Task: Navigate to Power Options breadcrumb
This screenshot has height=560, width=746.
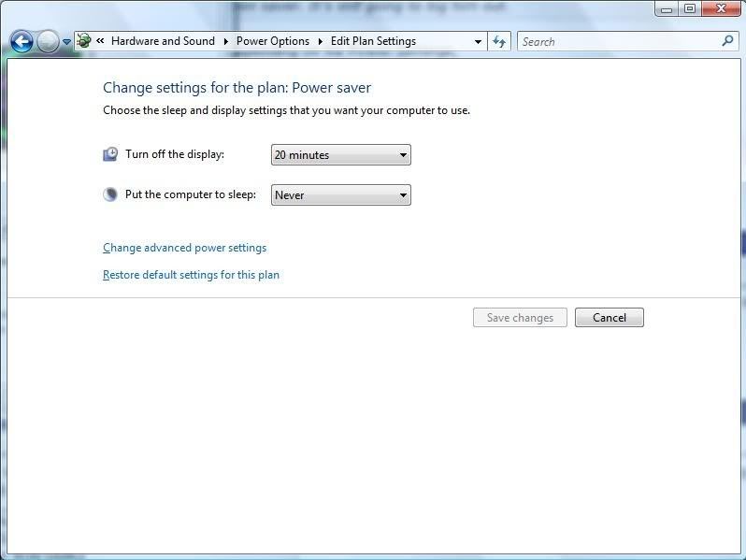Action: [x=272, y=41]
